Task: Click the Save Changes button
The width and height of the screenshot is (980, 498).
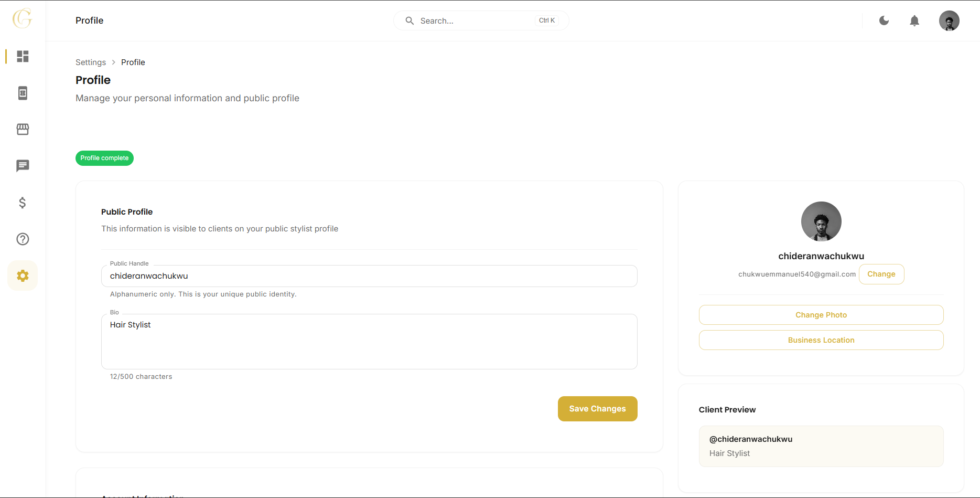Action: point(598,409)
